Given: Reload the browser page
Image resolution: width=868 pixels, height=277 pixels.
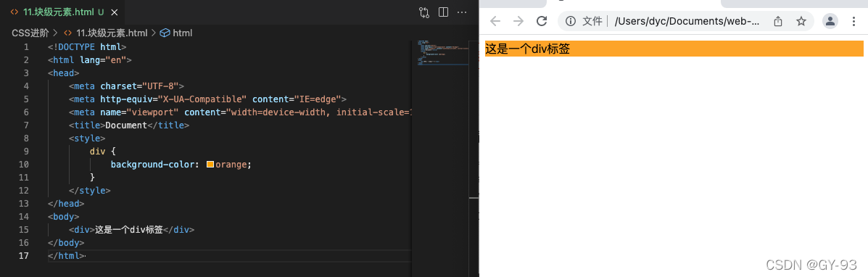Looking at the screenshot, I should coord(542,21).
